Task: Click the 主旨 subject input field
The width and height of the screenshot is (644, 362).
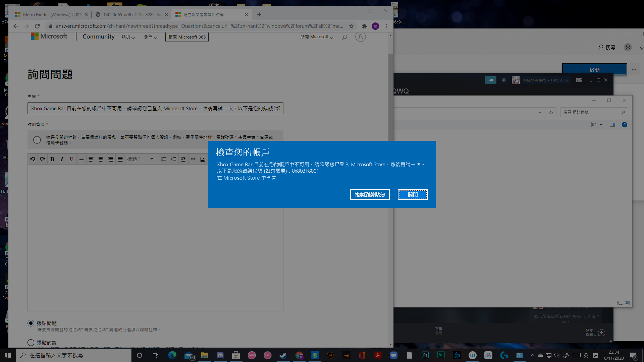Action: tap(155, 108)
